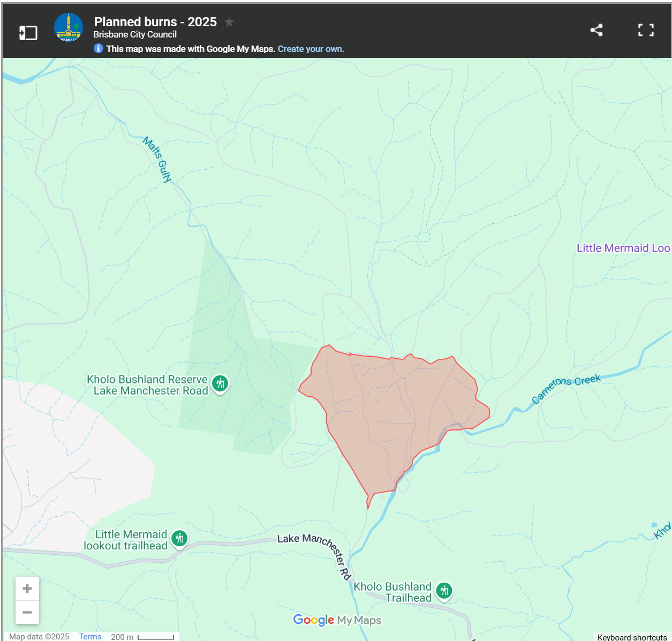Click the blue info icon in header

click(x=99, y=48)
